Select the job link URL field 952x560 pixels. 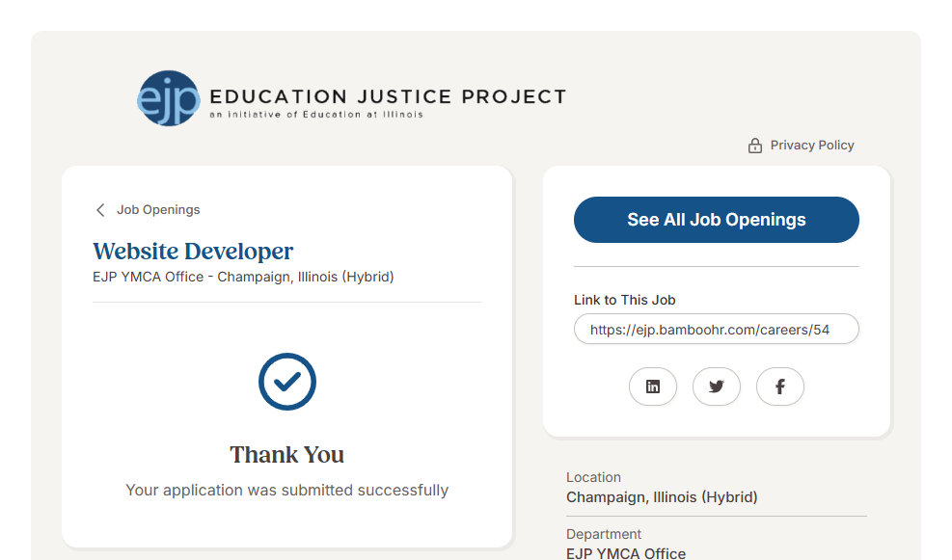[x=716, y=329]
